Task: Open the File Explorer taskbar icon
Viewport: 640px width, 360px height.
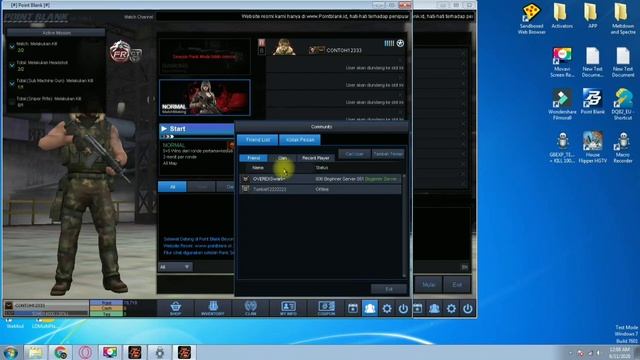Action: (x=36, y=352)
